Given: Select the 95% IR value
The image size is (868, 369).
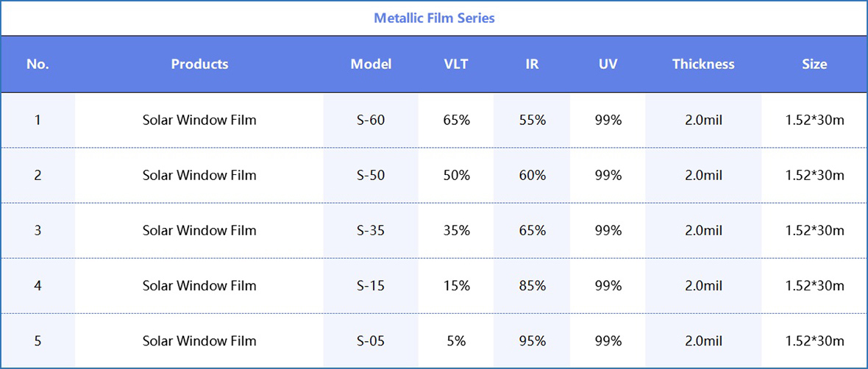Looking at the screenshot, I should click(532, 340).
